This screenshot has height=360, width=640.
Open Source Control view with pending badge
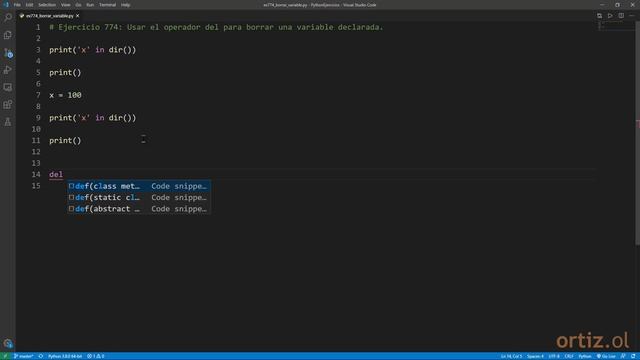click(8, 53)
